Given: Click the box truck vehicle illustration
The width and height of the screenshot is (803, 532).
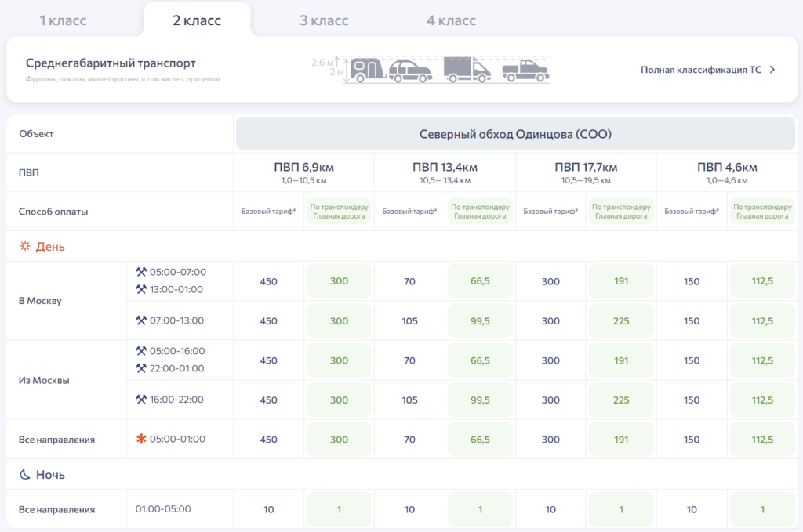Looking at the screenshot, I should [x=467, y=71].
